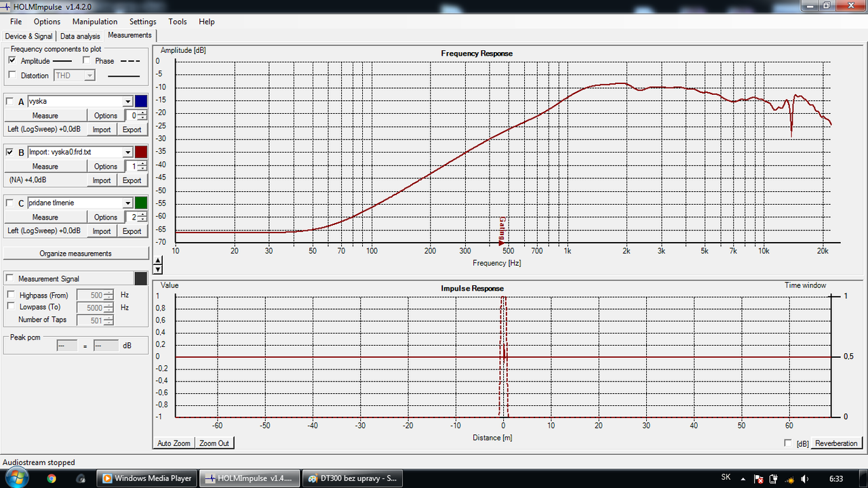The height and width of the screenshot is (488, 868).
Task: Open the Manipulation menu
Action: (x=96, y=22)
